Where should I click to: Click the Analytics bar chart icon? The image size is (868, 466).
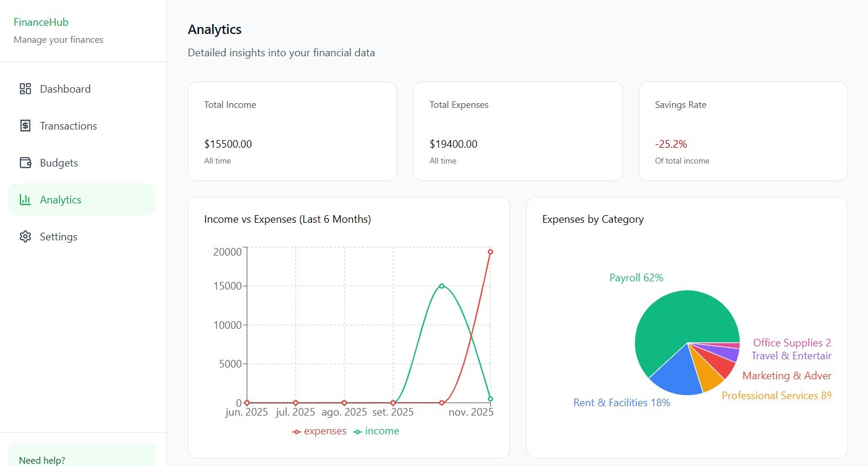point(25,200)
